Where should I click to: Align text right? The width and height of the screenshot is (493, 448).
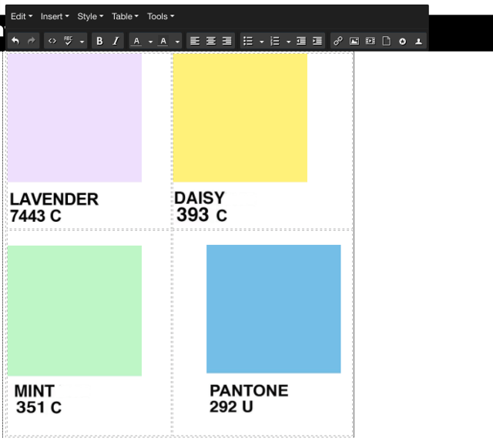[x=227, y=41]
